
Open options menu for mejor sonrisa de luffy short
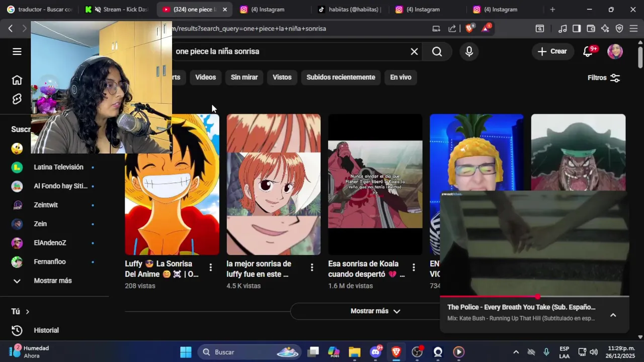tap(312, 267)
